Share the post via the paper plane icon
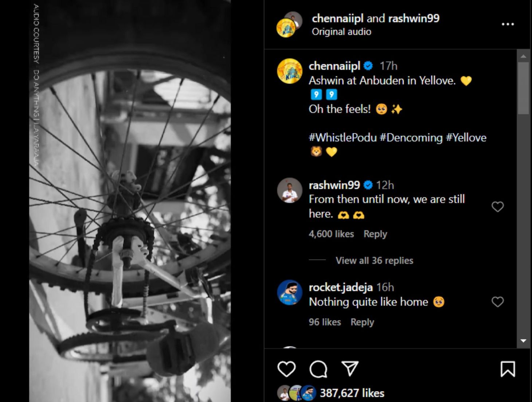The height and width of the screenshot is (402, 532). 350,368
